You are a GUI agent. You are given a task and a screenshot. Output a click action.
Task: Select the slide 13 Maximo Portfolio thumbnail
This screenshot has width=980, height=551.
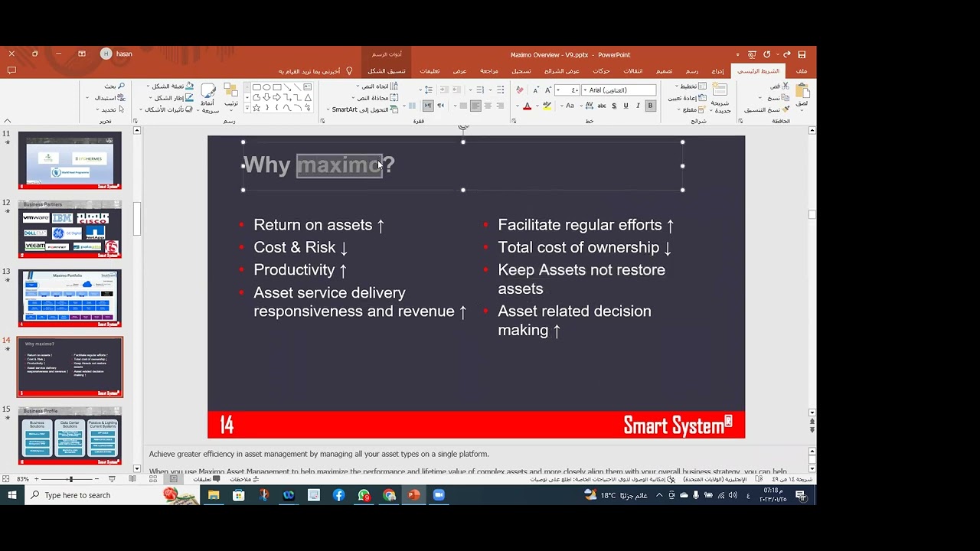tap(70, 298)
